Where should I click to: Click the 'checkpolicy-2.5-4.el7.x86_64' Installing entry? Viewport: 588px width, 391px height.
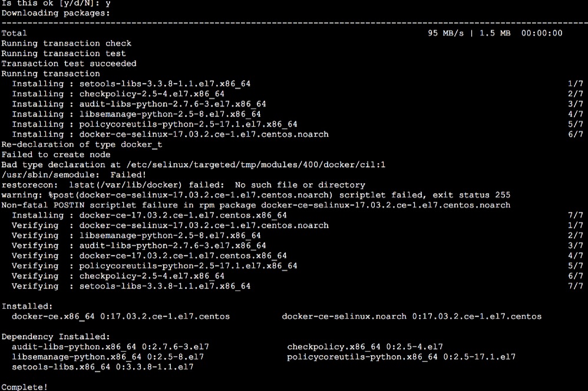click(151, 94)
